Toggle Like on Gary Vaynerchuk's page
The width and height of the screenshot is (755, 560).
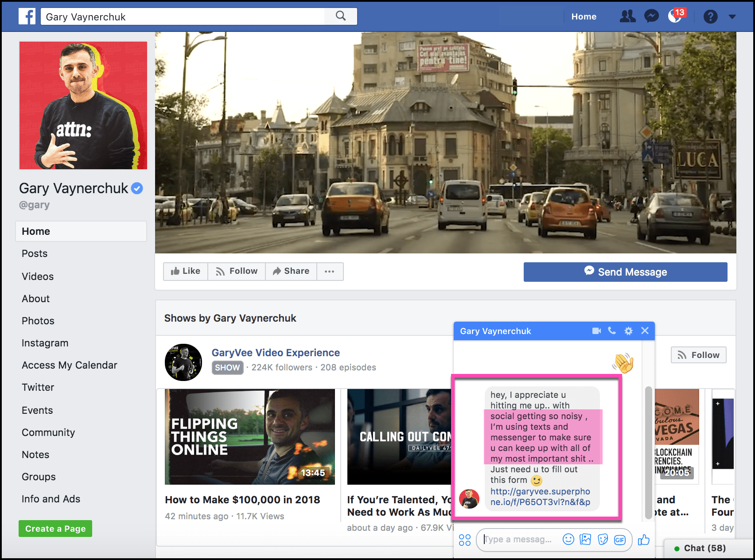pyautogui.click(x=186, y=271)
